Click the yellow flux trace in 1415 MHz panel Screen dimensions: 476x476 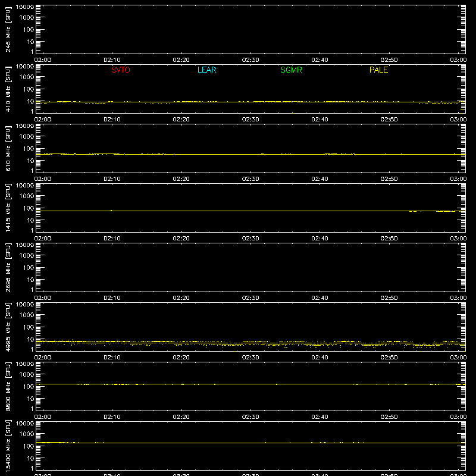250,211
